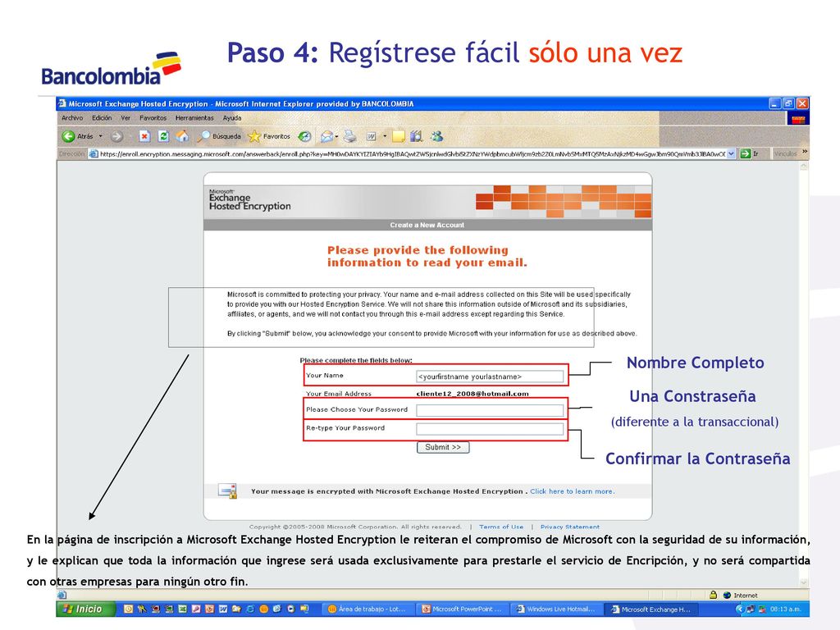Click the Atrás back arrow icon

pos(68,137)
